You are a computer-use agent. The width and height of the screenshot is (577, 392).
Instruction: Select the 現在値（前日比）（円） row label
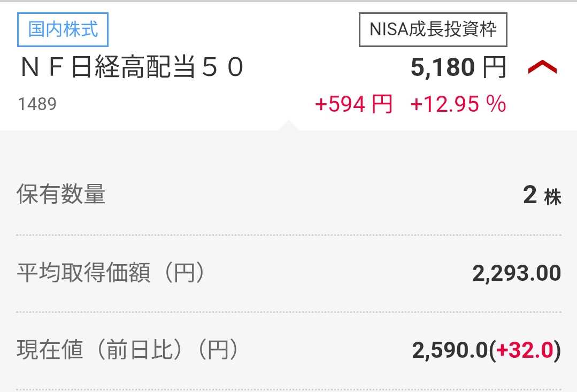click(x=127, y=350)
